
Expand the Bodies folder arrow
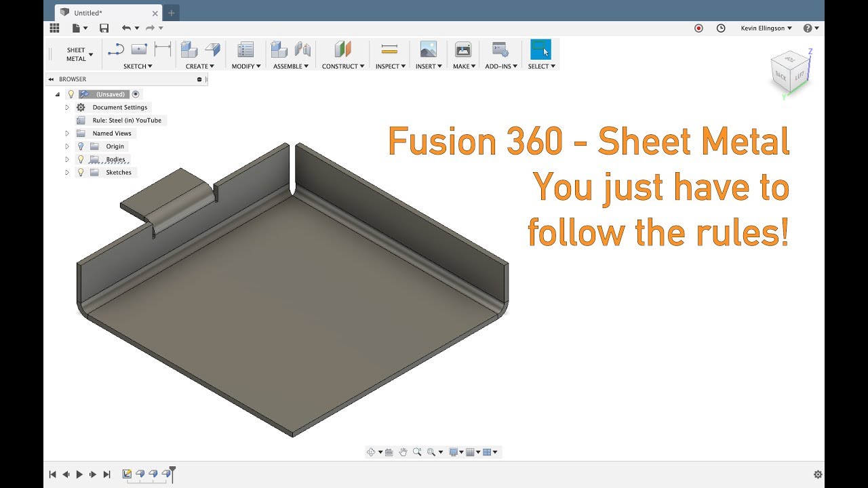click(x=67, y=159)
